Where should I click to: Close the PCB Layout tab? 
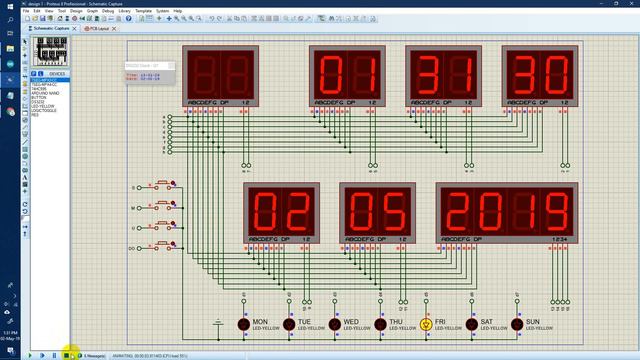(x=114, y=29)
